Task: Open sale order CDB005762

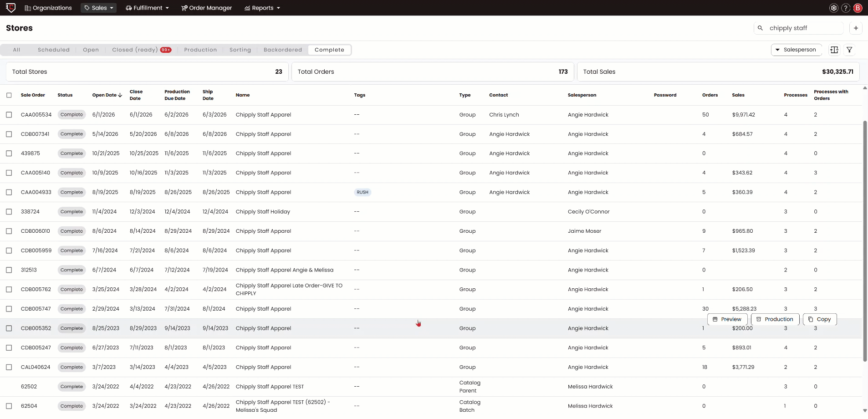Action: click(36, 289)
